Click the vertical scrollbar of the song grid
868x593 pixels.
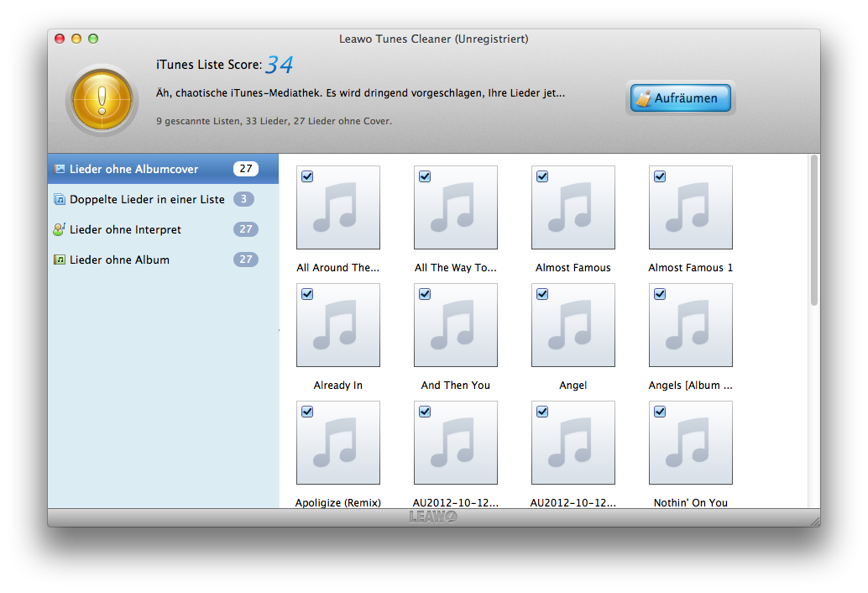click(x=813, y=231)
